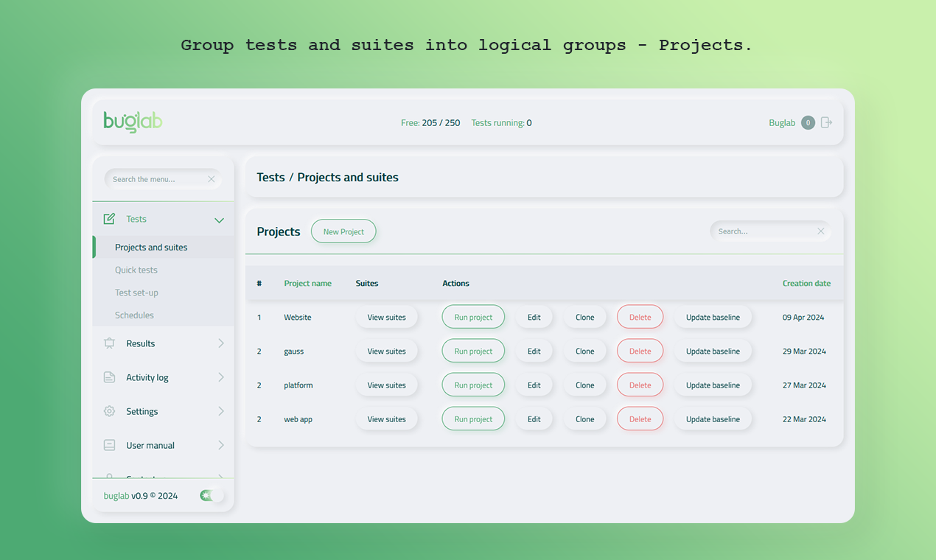The image size is (936, 560).
Task: Delete the gauss project
Action: (640, 351)
